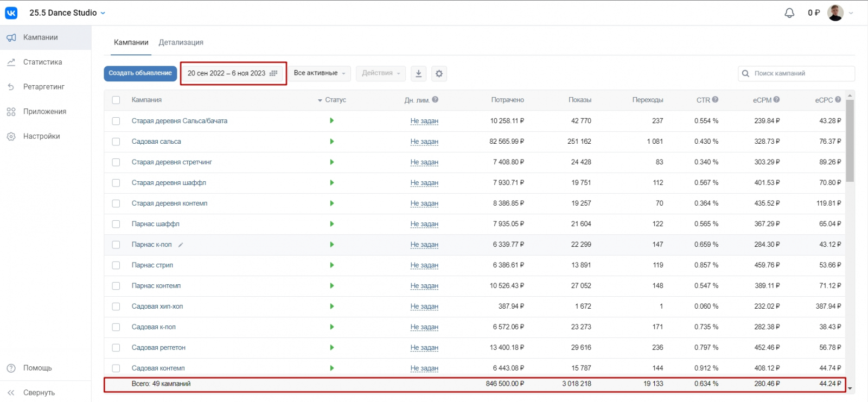
Task: Click play status icon for Садовая сальса
Action: 331,142
